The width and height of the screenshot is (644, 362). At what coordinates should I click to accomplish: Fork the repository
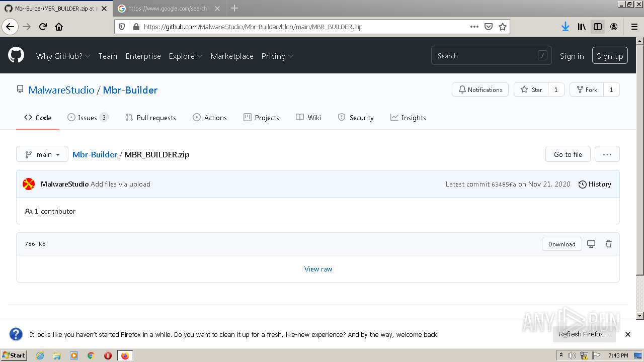point(586,89)
